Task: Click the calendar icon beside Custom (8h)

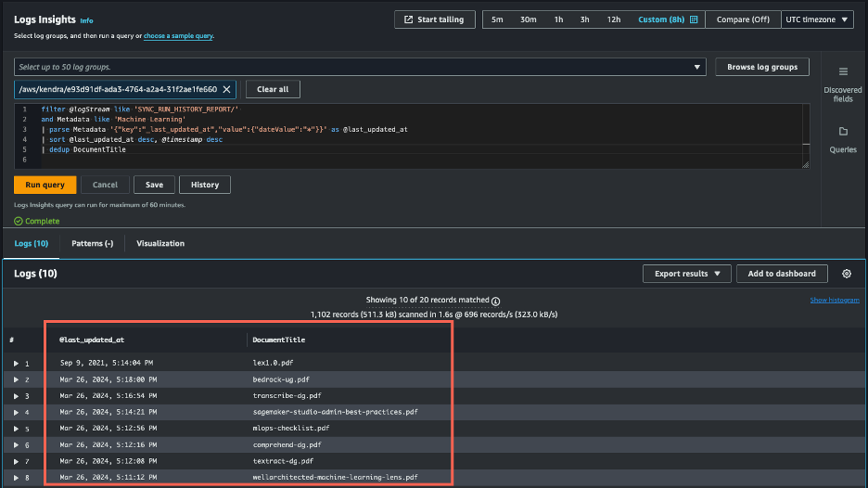Action: click(694, 19)
